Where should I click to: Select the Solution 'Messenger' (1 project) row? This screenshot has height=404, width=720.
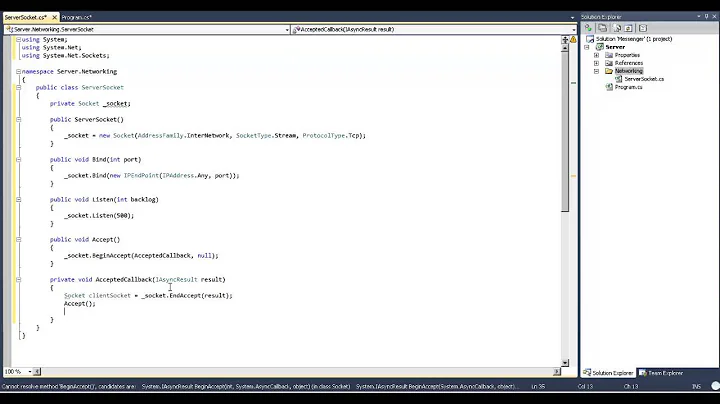(x=634, y=39)
